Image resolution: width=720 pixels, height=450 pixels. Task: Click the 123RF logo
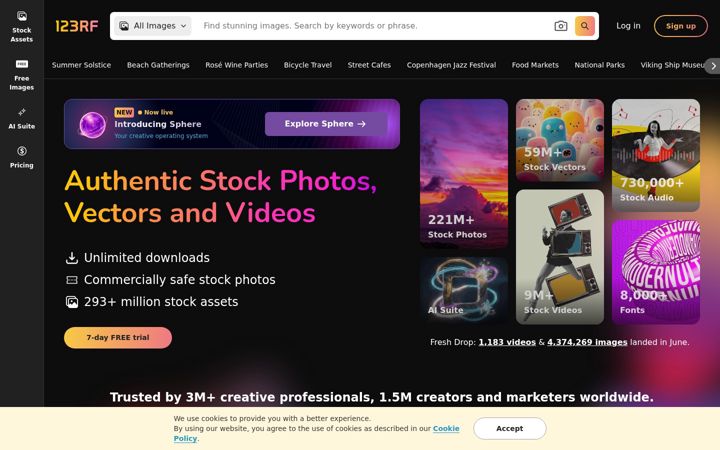(77, 26)
